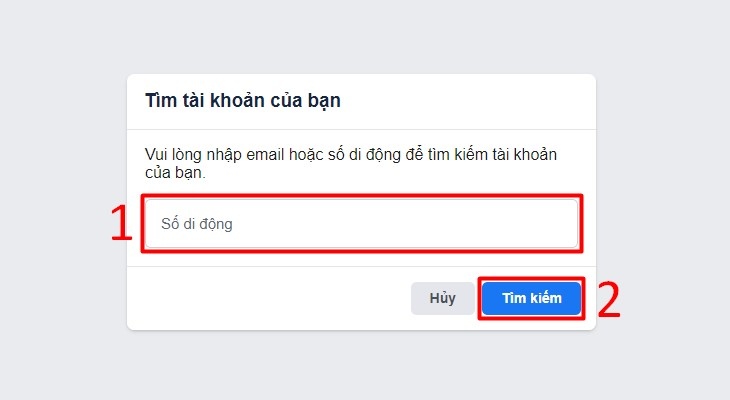Place cursor in the Số di động placeholder
The height and width of the screenshot is (400, 730).
(196, 224)
